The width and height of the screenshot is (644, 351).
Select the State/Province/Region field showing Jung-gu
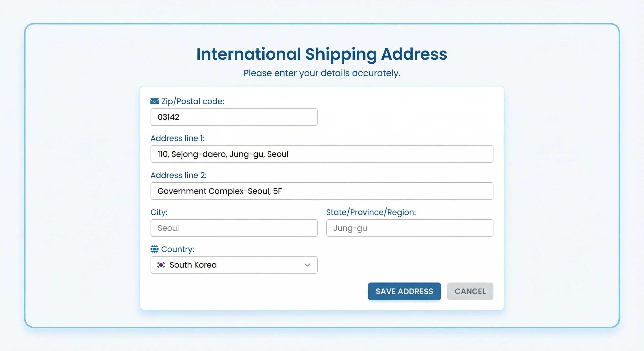(410, 228)
